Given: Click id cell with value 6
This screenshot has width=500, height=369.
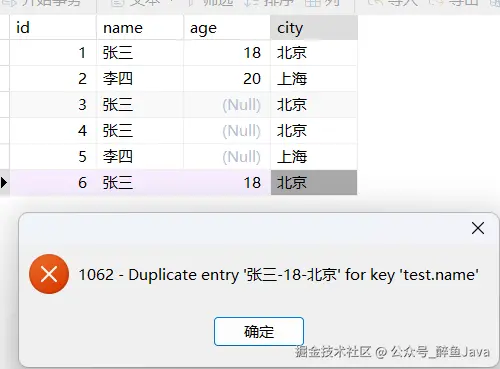Looking at the screenshot, I should pyautogui.click(x=53, y=183).
